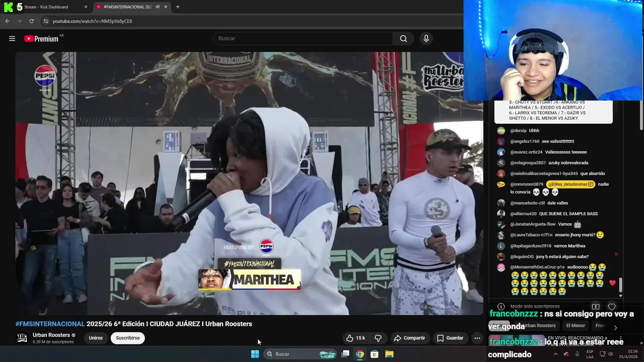Share the video with Compartir

(409, 338)
